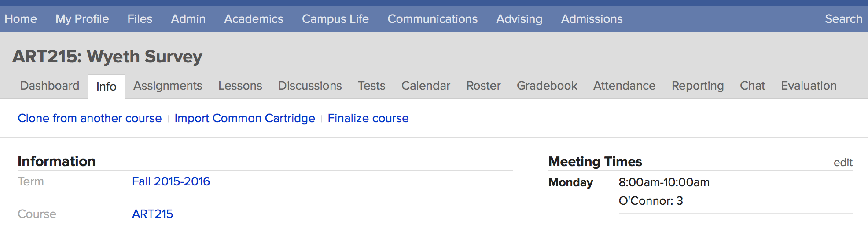The width and height of the screenshot is (868, 225).
Task: Open the Gradebook tab
Action: (x=547, y=86)
